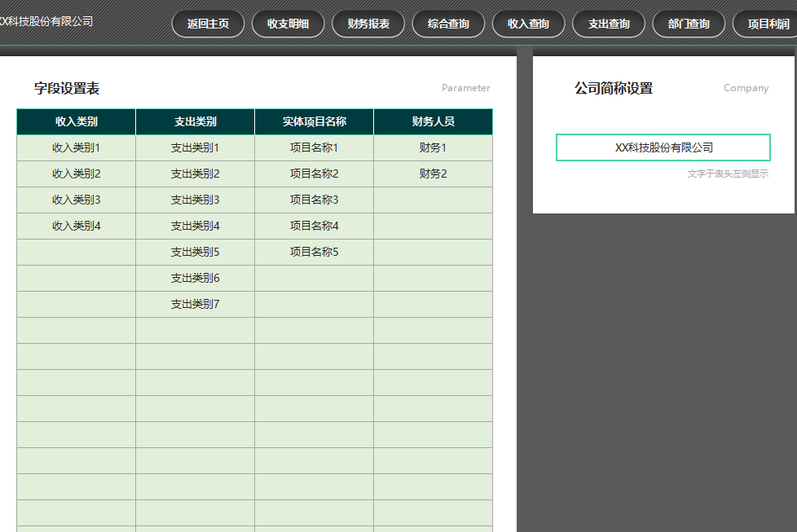Viewport: 797px width, 532px height.
Task: Click the 收入类别1 table cell
Action: point(75,147)
